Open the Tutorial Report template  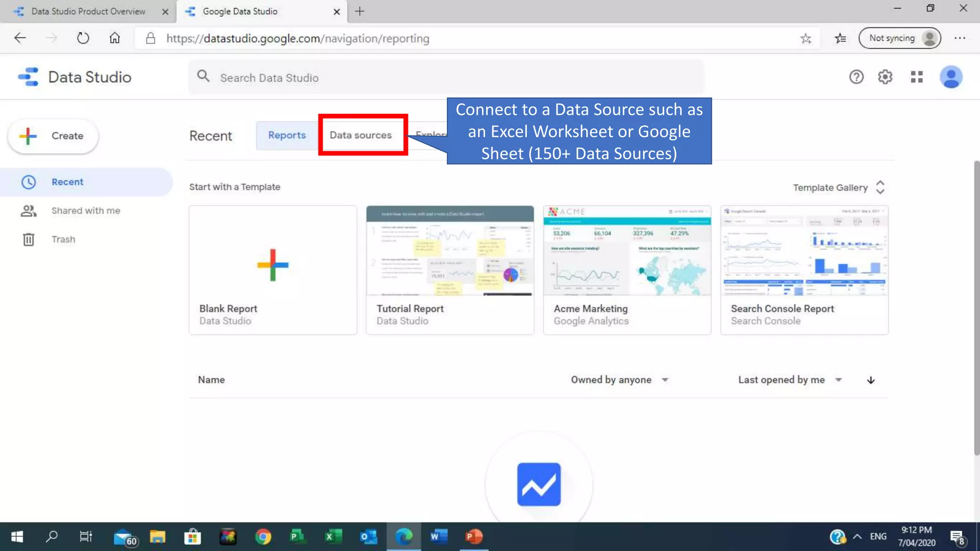(450, 270)
